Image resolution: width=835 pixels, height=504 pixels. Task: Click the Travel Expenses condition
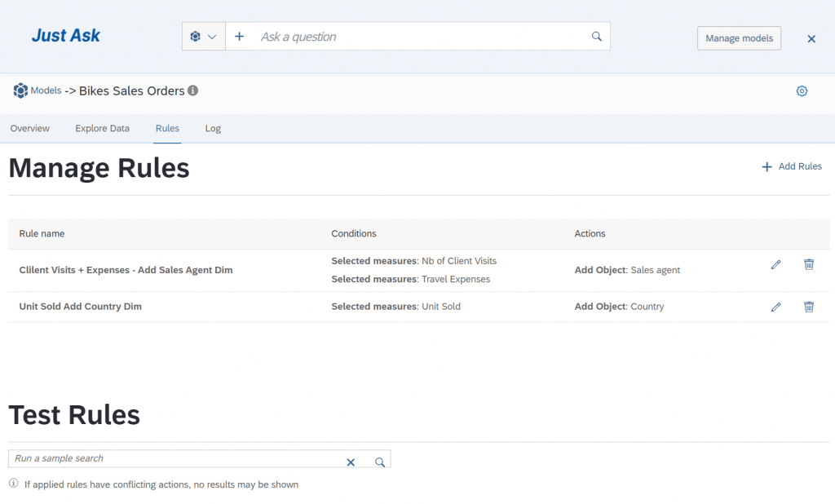[411, 279]
